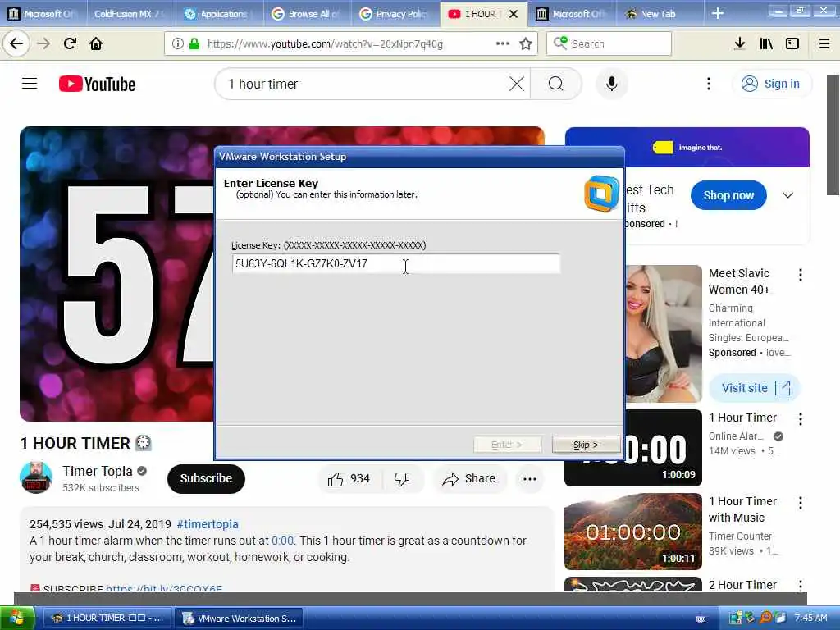This screenshot has width=840, height=630.
Task: Open options for 2 Hour Timer suggestion
Action: pos(800,586)
